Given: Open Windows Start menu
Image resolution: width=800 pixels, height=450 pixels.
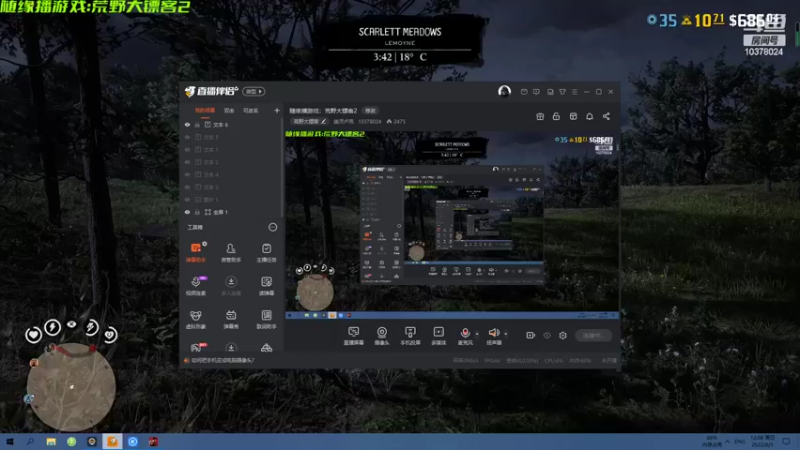Looking at the screenshot, I should (9, 441).
